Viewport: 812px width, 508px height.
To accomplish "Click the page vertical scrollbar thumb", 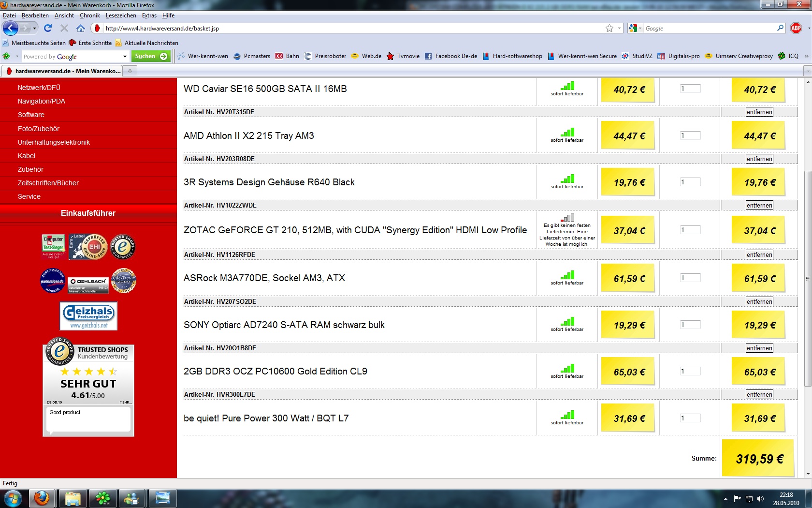I will click(807, 279).
